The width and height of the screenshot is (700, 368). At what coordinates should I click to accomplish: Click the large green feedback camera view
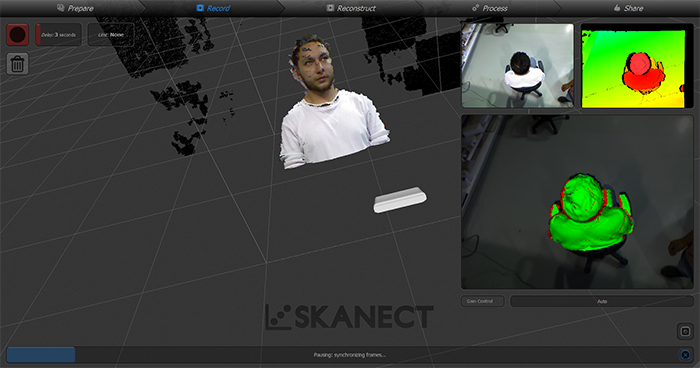pyautogui.click(x=577, y=202)
